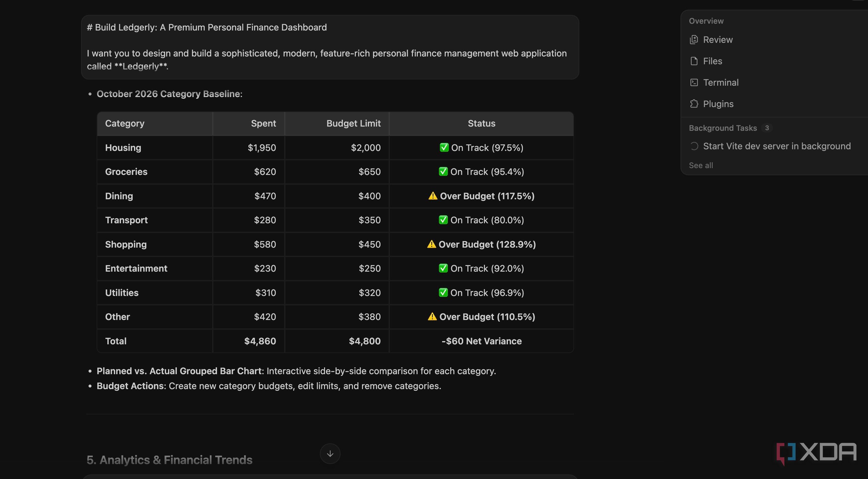
Task: Click the Budget Actions bullet text
Action: coord(269,386)
